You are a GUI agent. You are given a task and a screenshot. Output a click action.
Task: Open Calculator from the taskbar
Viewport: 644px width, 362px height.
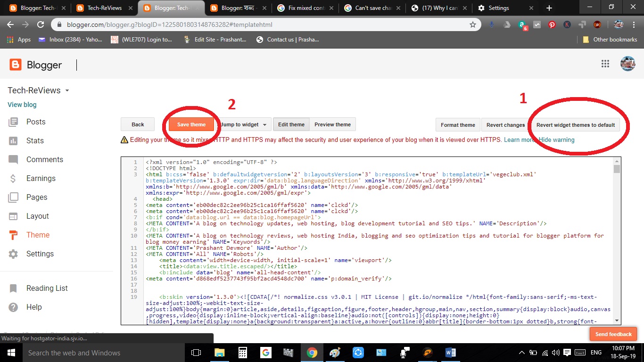click(x=242, y=353)
